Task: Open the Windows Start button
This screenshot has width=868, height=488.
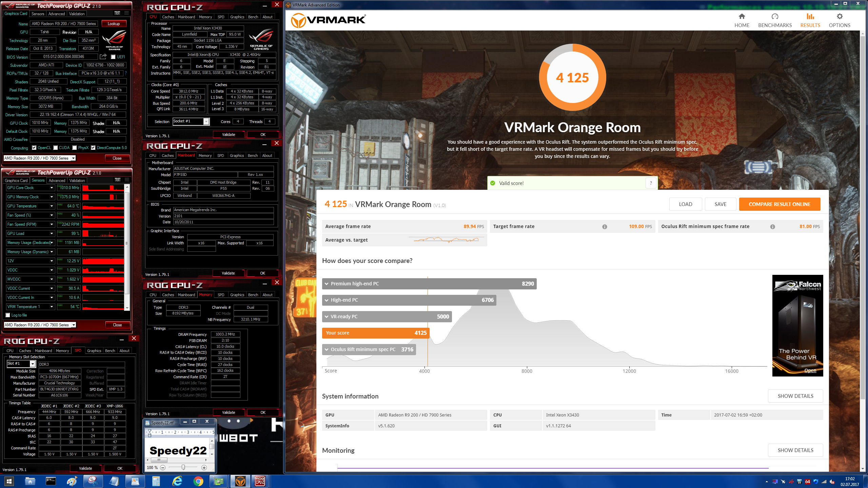Action: (9, 481)
